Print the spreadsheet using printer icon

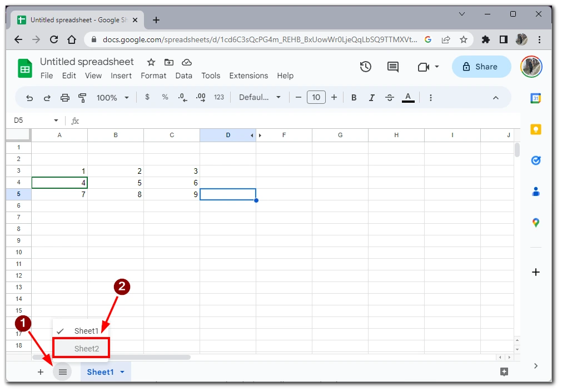[65, 98]
